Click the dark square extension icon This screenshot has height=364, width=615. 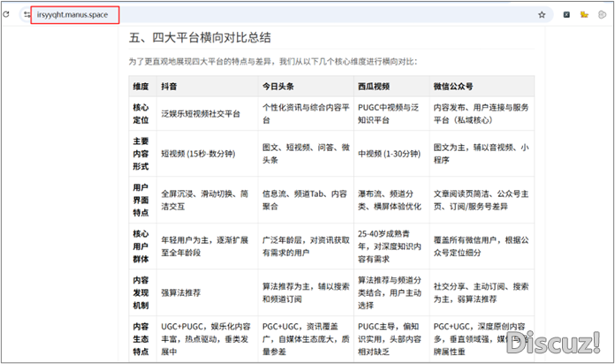[x=566, y=15]
